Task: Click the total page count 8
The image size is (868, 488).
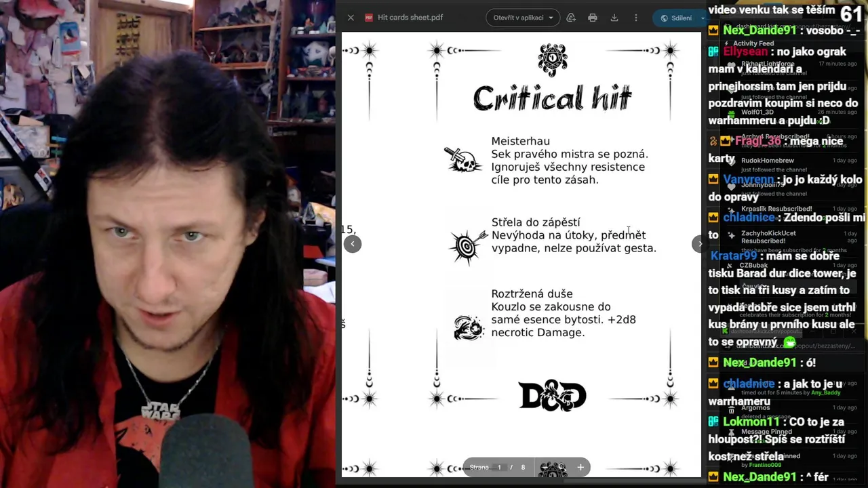Action: (x=523, y=467)
